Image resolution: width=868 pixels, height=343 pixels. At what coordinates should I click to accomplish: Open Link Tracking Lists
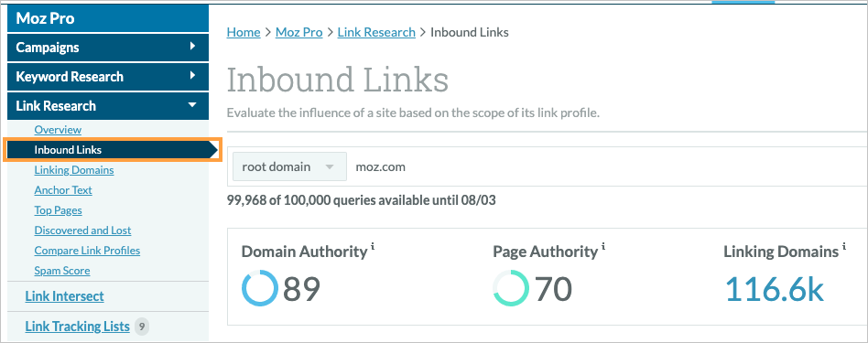tap(77, 327)
